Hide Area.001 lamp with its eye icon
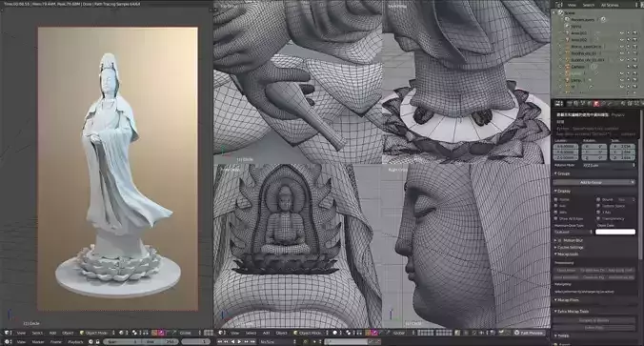 [621, 32]
